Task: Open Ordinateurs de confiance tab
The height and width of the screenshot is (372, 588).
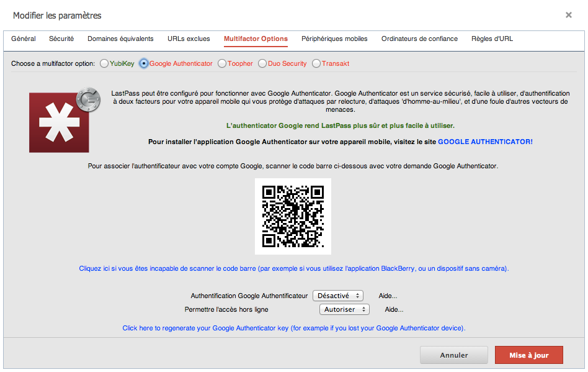Action: coord(420,39)
